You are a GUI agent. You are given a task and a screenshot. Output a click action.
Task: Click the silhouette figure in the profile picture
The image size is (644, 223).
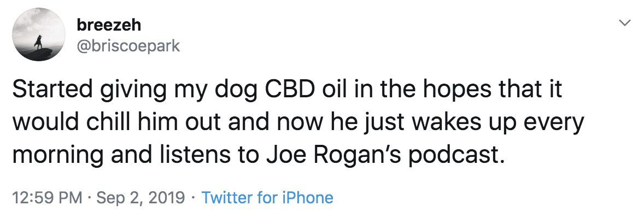click(x=39, y=42)
